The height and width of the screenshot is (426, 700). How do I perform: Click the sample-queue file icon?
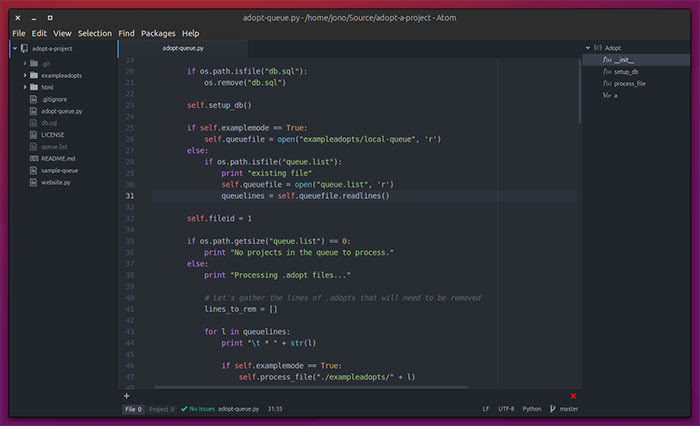(x=33, y=170)
